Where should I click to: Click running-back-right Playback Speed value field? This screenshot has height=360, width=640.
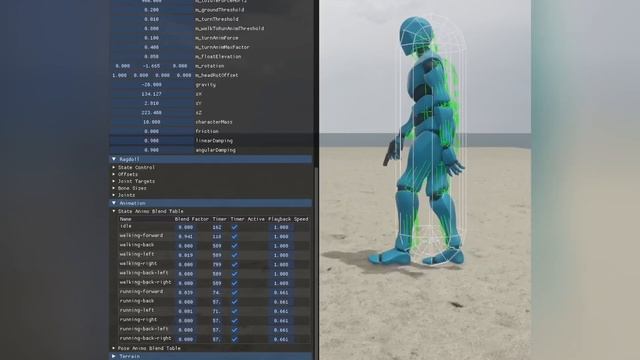click(x=281, y=339)
